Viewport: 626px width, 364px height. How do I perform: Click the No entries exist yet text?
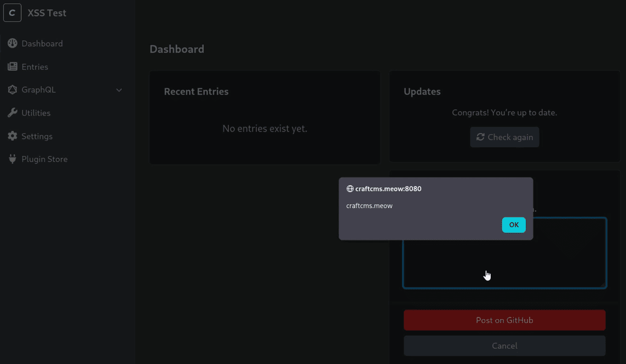tap(265, 129)
